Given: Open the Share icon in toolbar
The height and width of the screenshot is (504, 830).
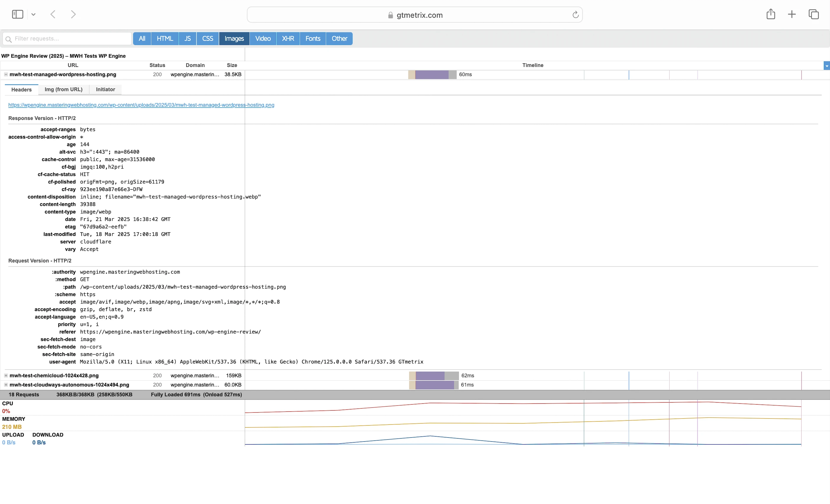Looking at the screenshot, I should [771, 14].
